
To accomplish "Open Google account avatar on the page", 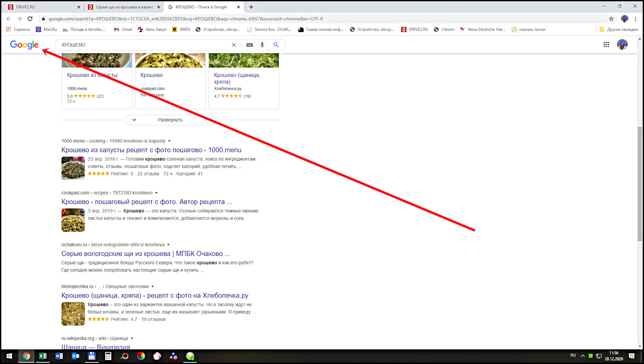I will point(622,44).
